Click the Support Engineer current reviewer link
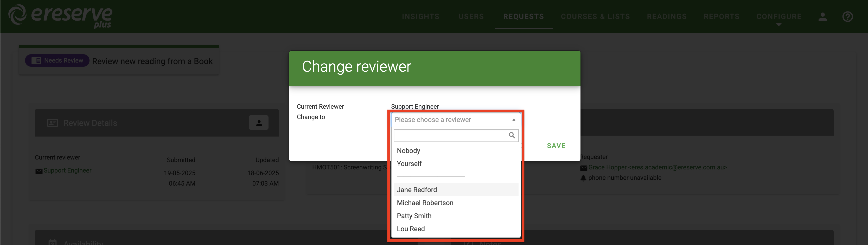The height and width of the screenshot is (245, 868). 68,170
